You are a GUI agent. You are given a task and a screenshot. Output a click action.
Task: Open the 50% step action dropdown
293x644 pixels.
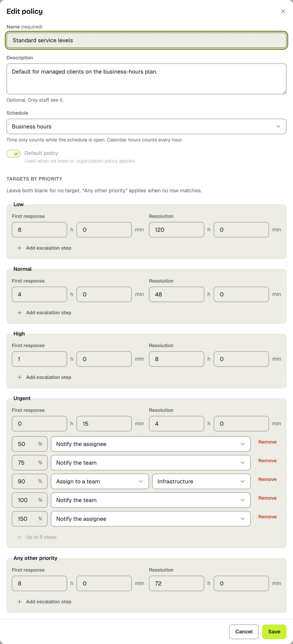[151, 444]
